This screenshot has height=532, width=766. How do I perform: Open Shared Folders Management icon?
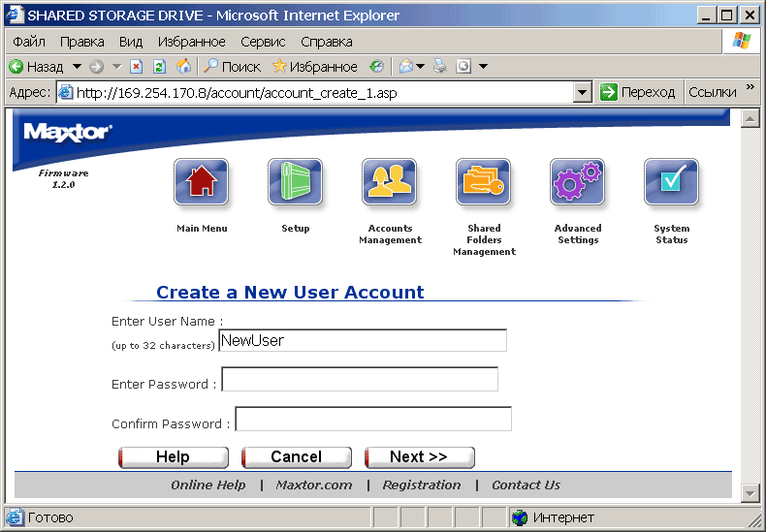click(x=483, y=182)
